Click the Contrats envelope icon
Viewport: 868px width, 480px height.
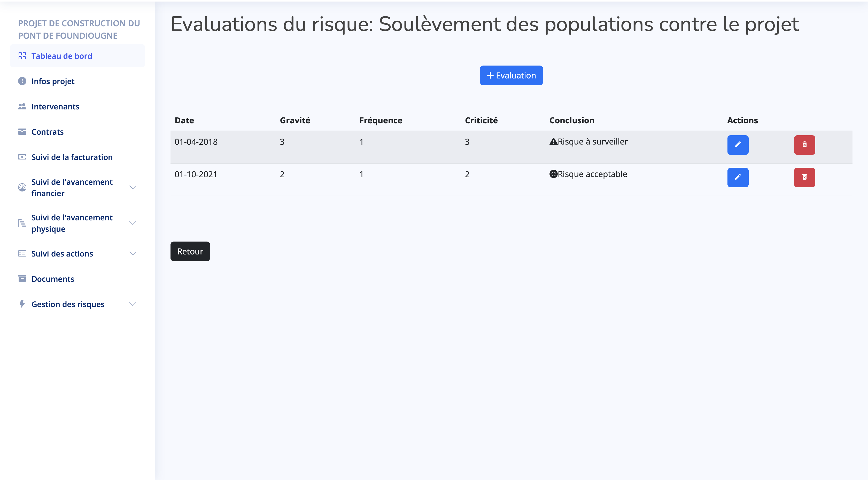[x=22, y=132]
